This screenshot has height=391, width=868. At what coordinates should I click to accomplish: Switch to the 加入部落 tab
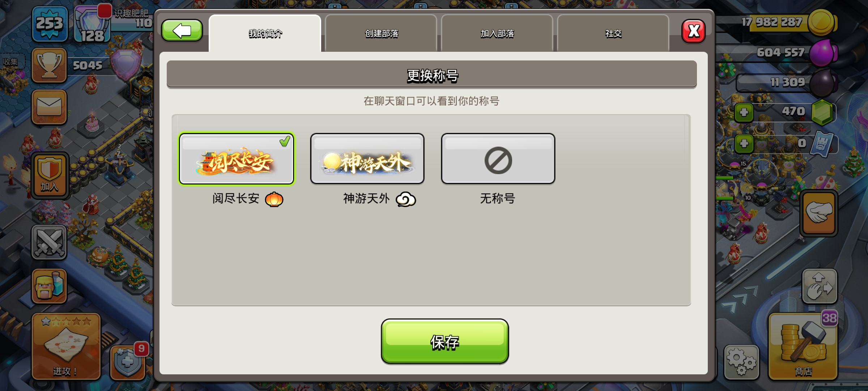(x=497, y=33)
